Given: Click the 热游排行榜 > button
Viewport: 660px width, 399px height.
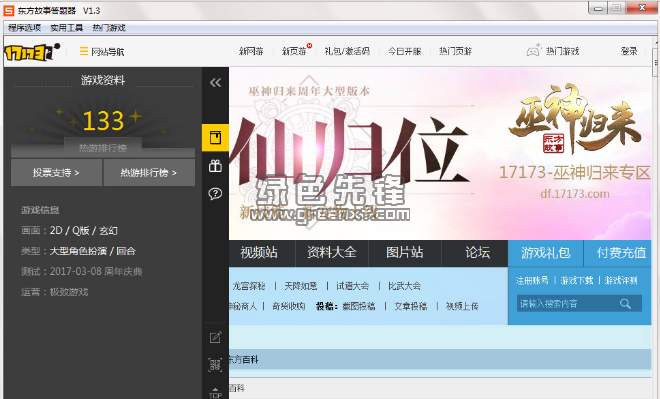Looking at the screenshot, I should coord(149,173).
